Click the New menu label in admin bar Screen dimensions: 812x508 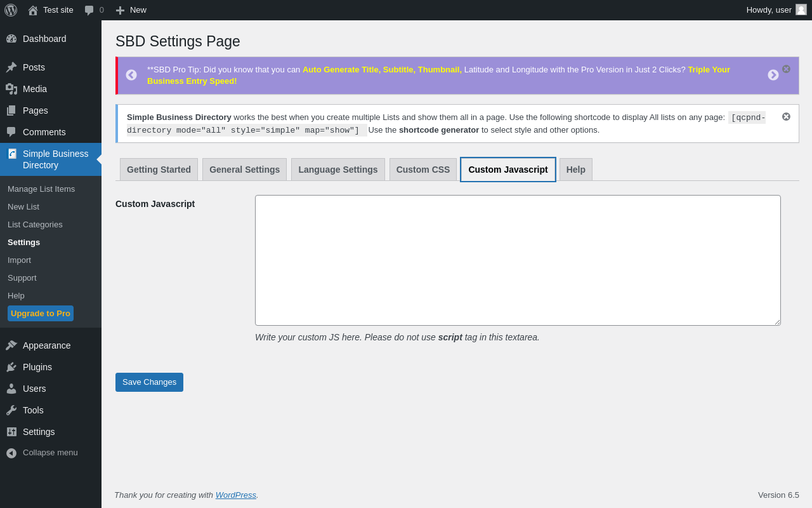138,10
